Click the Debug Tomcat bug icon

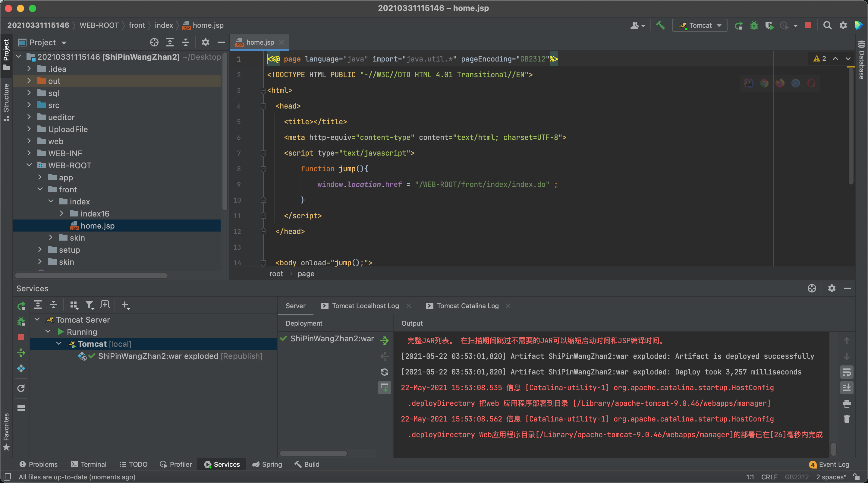click(x=754, y=25)
